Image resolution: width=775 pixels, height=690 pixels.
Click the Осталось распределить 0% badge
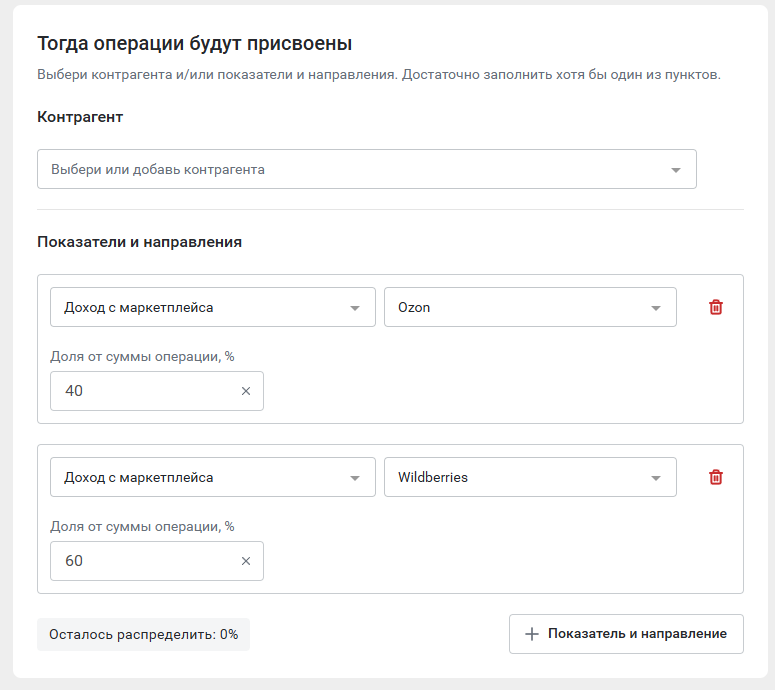click(x=143, y=635)
